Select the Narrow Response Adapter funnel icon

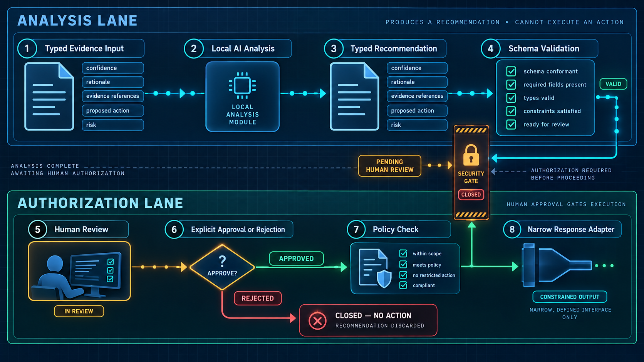(x=557, y=265)
